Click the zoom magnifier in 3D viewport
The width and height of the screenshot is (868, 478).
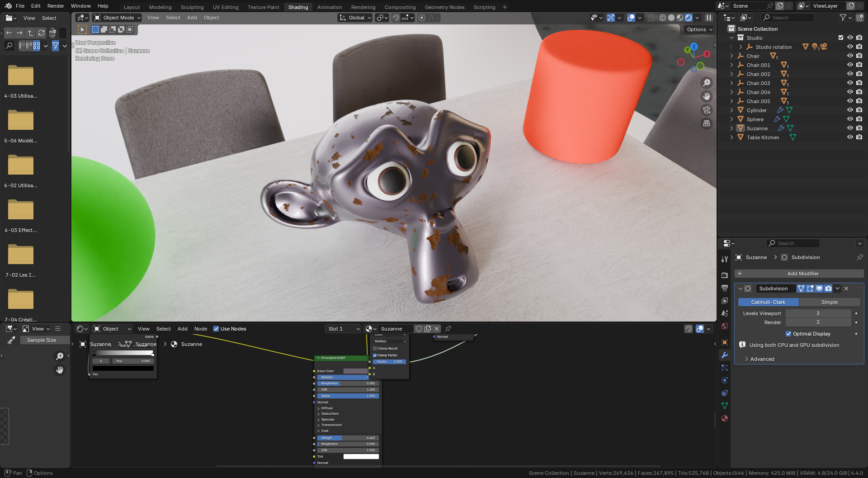click(707, 83)
